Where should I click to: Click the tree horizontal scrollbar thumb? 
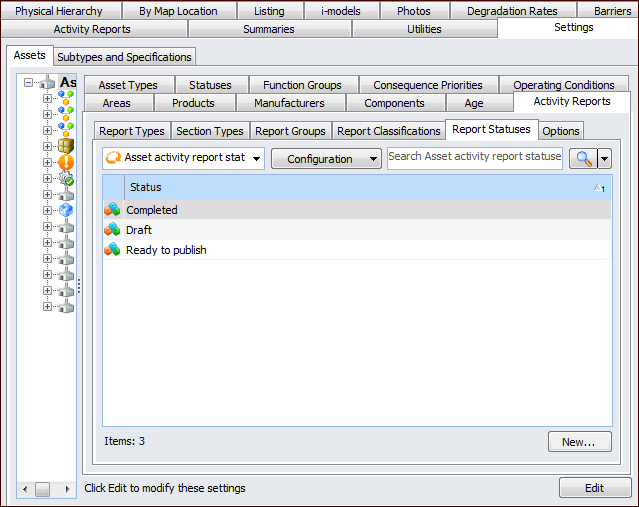tap(42, 489)
